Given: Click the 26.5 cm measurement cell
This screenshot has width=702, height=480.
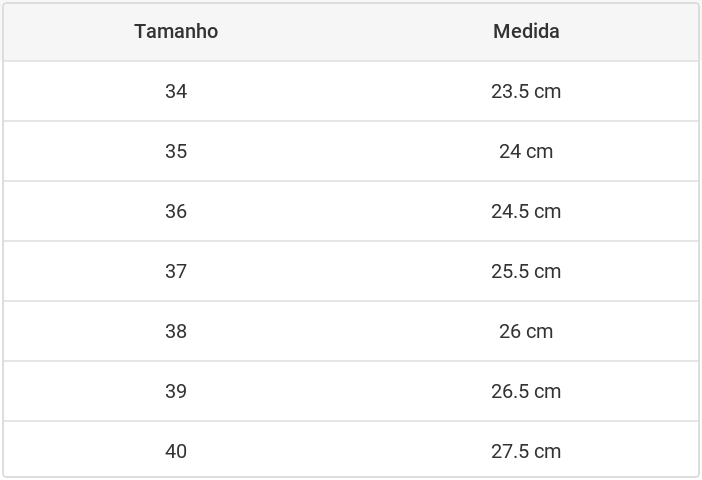Looking at the screenshot, I should tap(526, 391).
